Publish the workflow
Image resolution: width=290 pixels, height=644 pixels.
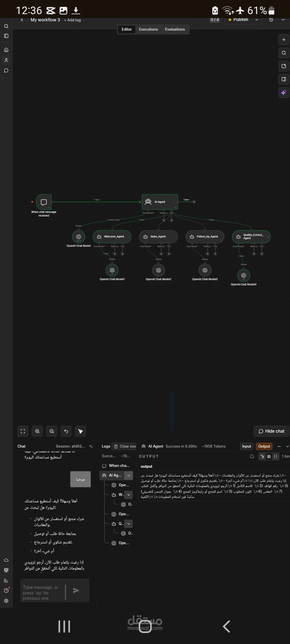238,19
